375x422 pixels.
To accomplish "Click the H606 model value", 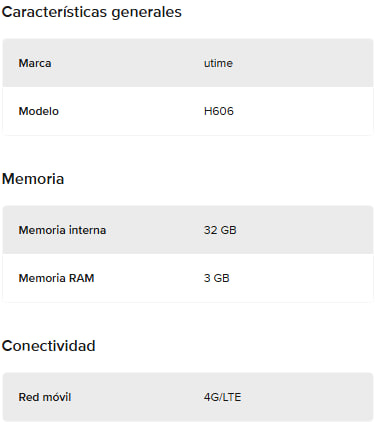I will click(219, 111).
